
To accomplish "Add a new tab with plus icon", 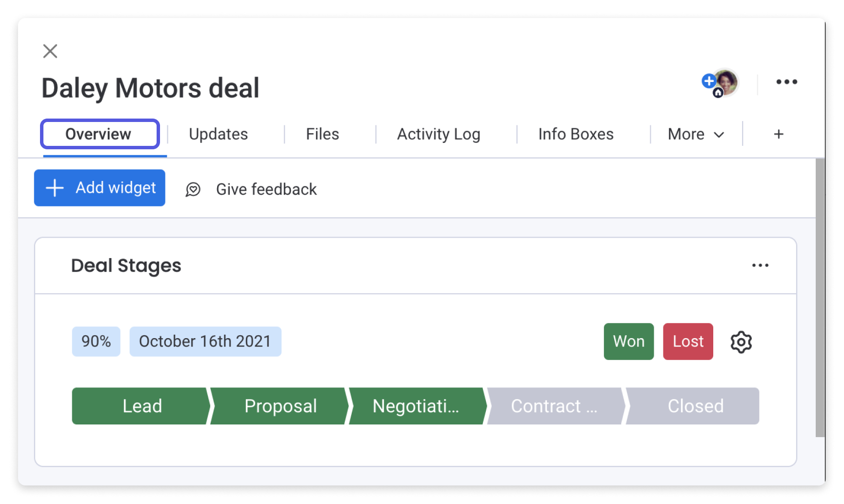I will pyautogui.click(x=779, y=134).
